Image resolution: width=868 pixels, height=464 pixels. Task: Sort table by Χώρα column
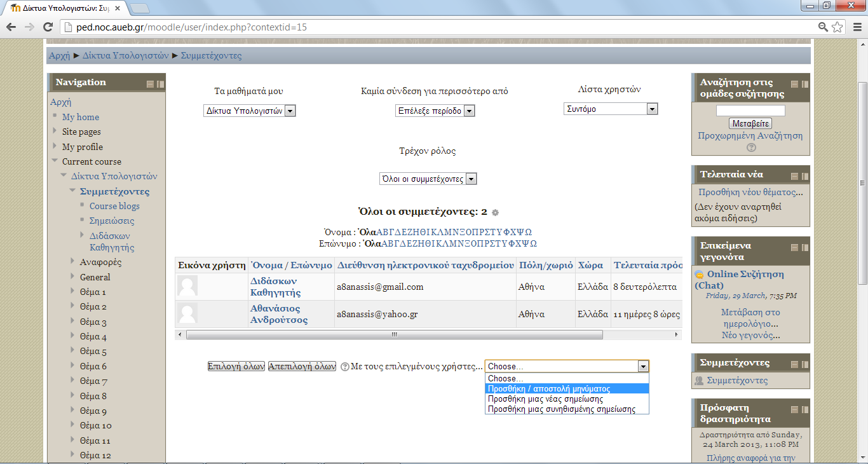pyautogui.click(x=590, y=265)
